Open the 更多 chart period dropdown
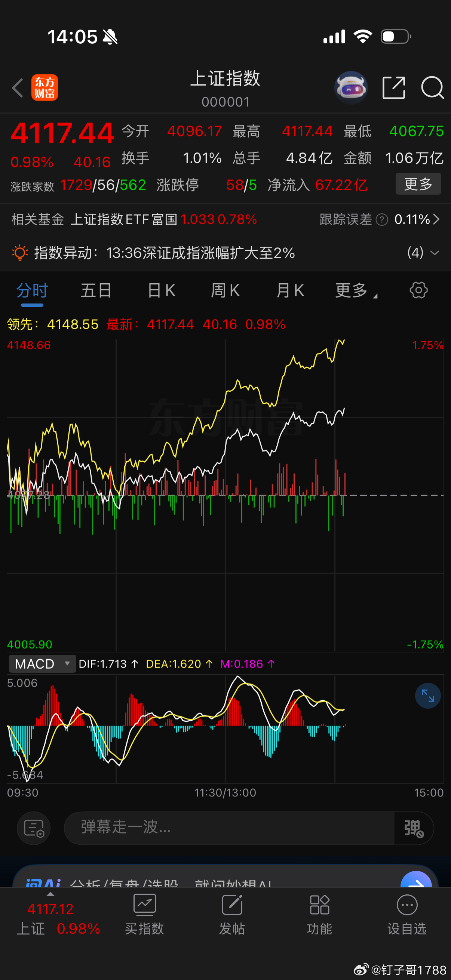The image size is (451, 980). point(356,290)
